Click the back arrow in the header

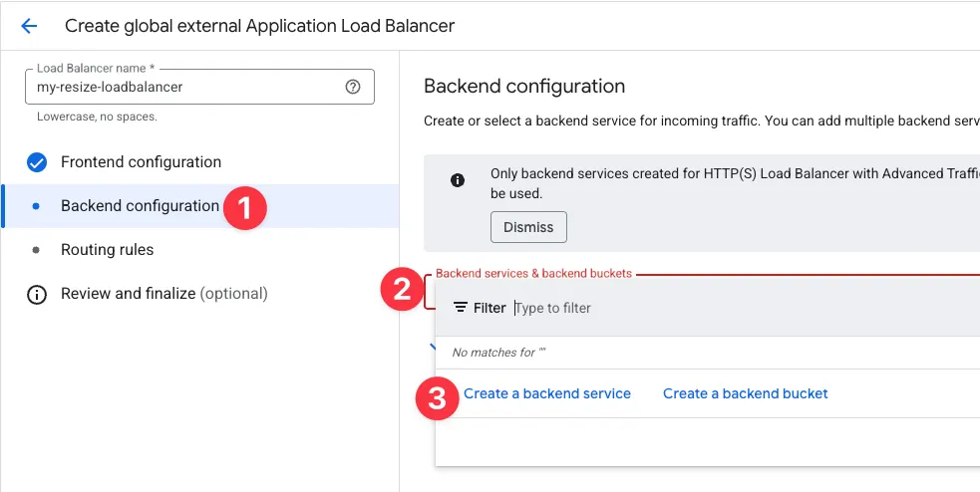point(29,26)
